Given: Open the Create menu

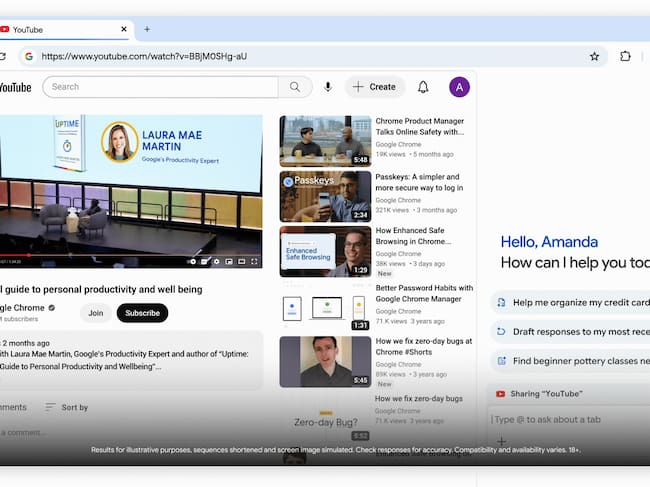Looking at the screenshot, I should click(374, 87).
